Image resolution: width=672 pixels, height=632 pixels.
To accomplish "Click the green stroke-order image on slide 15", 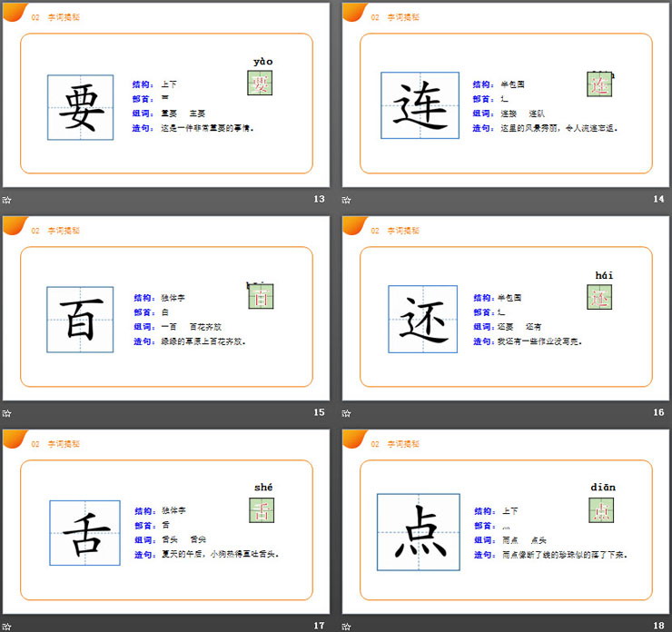I will [x=261, y=296].
